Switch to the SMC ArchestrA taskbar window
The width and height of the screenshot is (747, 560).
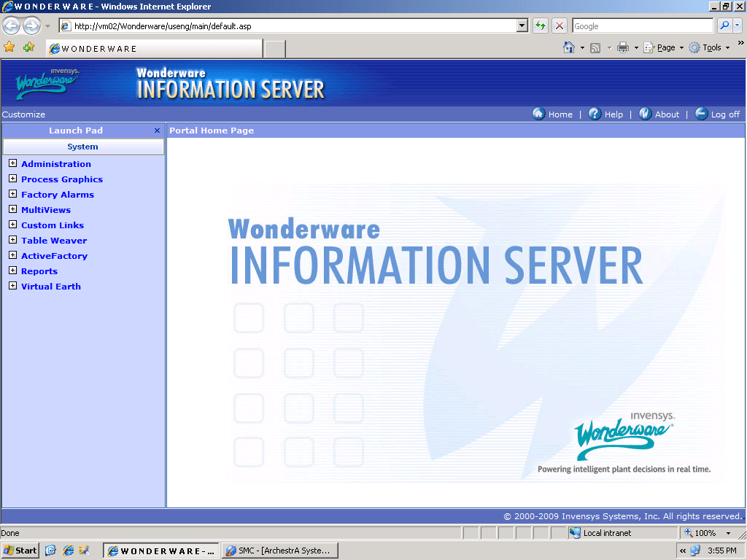coord(280,551)
